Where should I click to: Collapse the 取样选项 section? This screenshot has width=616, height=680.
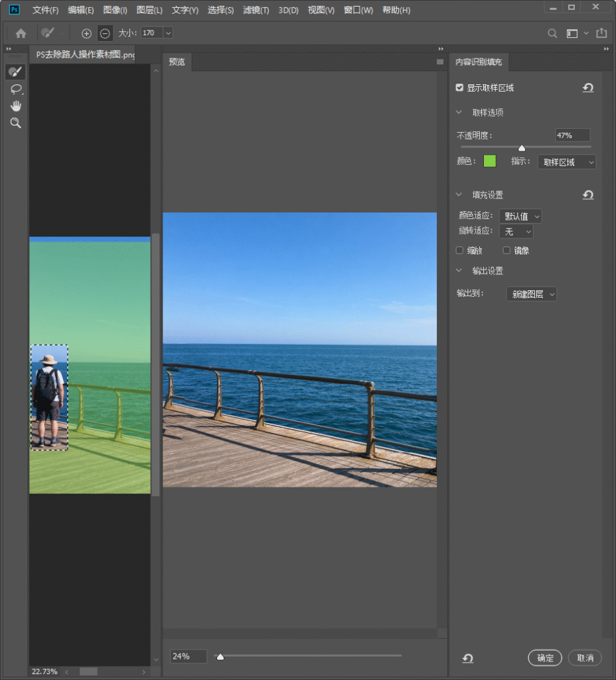click(459, 112)
